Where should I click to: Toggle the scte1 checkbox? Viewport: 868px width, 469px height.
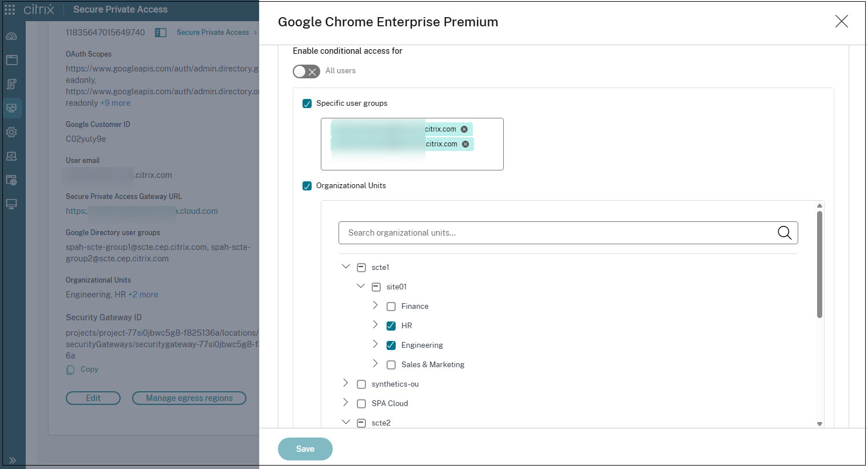pos(361,268)
